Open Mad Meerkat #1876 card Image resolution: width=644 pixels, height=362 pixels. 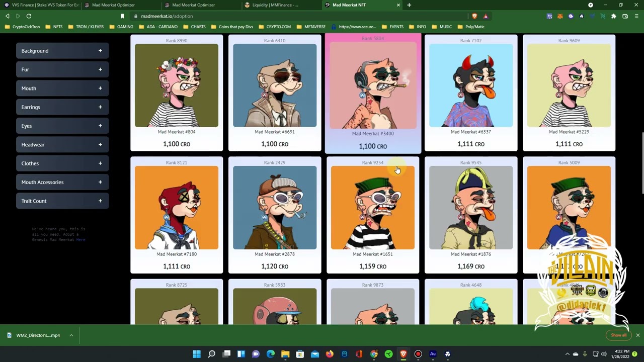(471, 215)
